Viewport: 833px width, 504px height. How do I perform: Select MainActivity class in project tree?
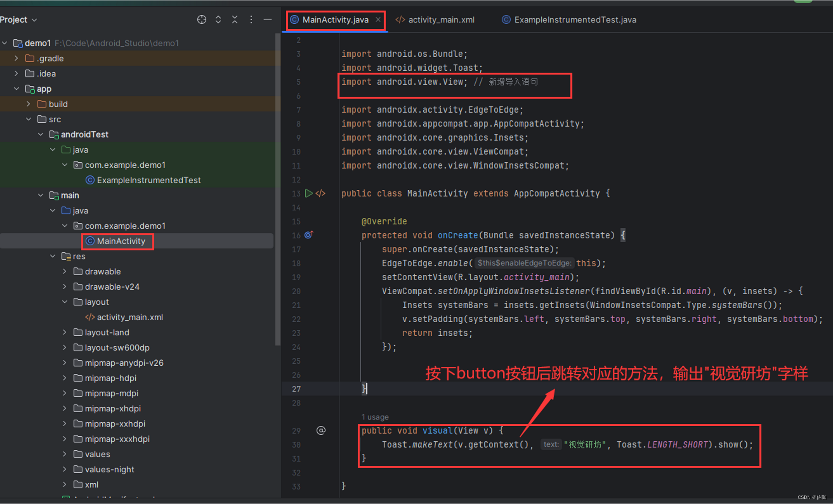coord(116,241)
